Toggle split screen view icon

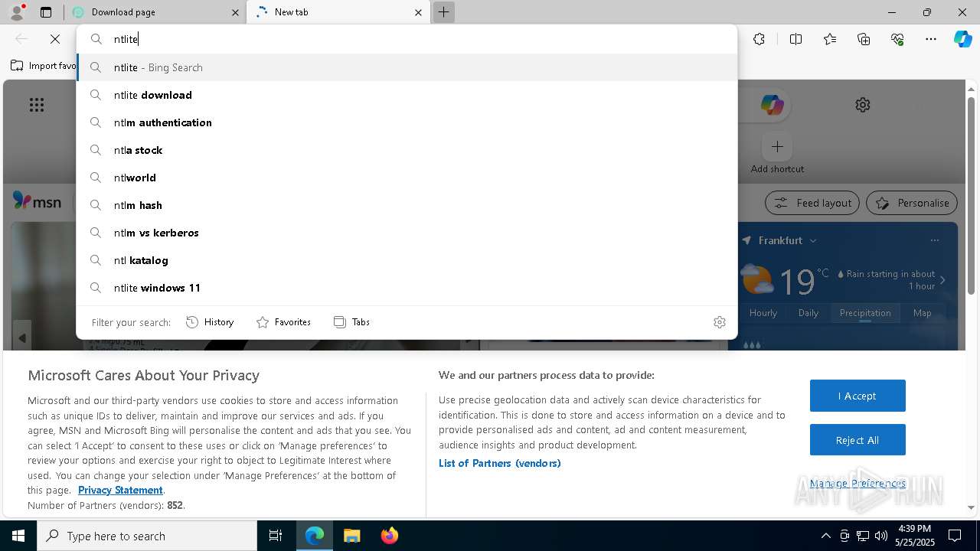[795, 39]
